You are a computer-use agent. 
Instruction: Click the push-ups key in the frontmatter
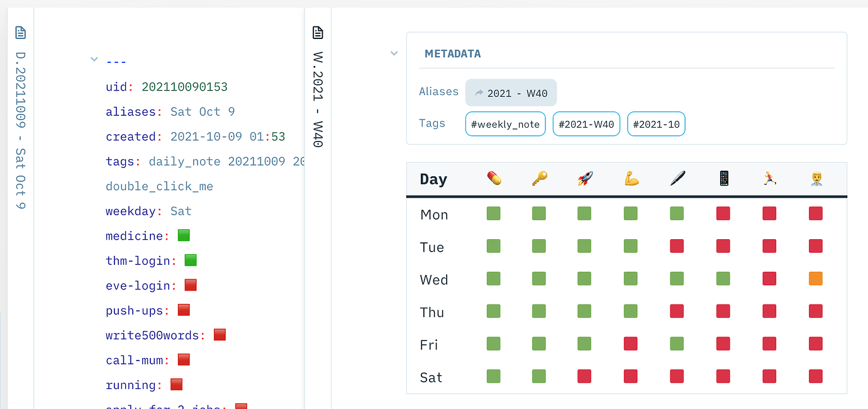click(x=135, y=310)
